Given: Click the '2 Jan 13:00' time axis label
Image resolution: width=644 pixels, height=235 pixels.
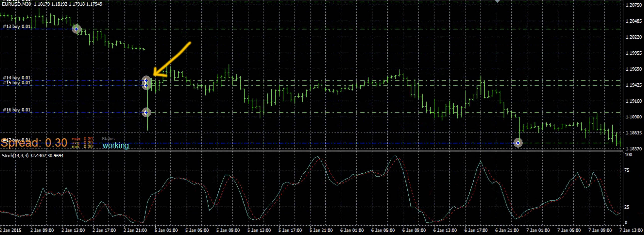Looking at the screenshot, I should (x=73, y=230).
